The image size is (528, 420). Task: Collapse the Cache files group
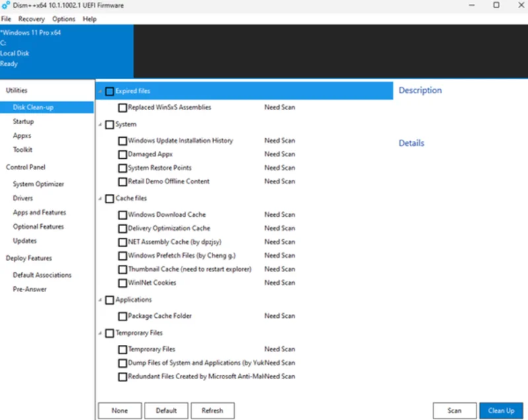coord(100,198)
